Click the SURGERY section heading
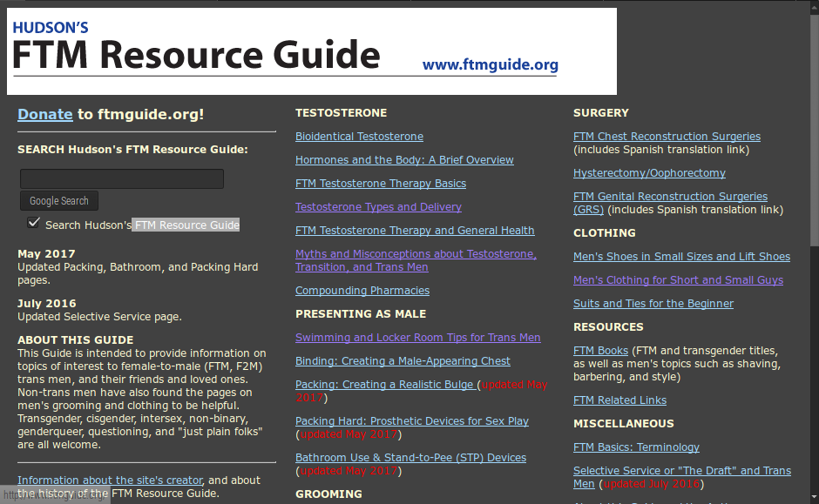This screenshot has width=819, height=504. [x=600, y=112]
